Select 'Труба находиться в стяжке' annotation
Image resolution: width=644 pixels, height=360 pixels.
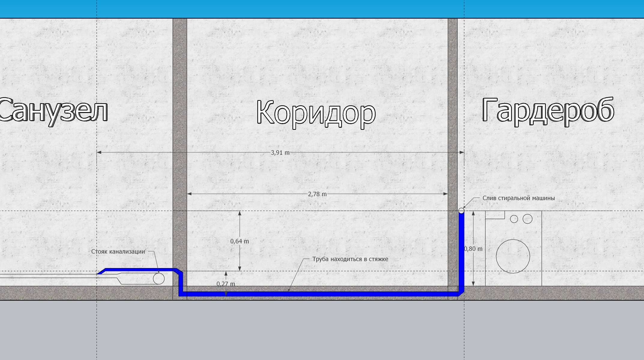pos(350,259)
